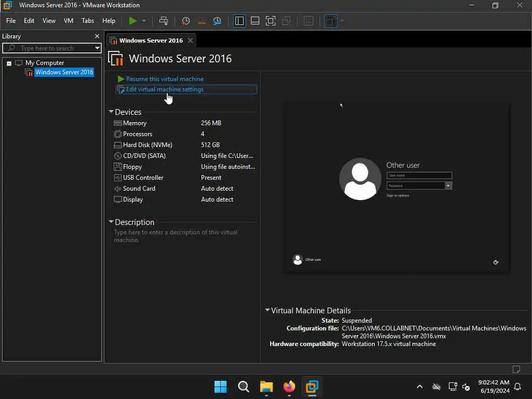532x399 pixels.
Task: Open File Explorer from the taskbar
Action: pos(267,387)
